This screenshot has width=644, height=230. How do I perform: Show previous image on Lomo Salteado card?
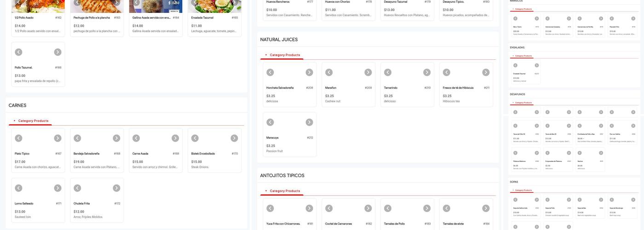point(18,188)
